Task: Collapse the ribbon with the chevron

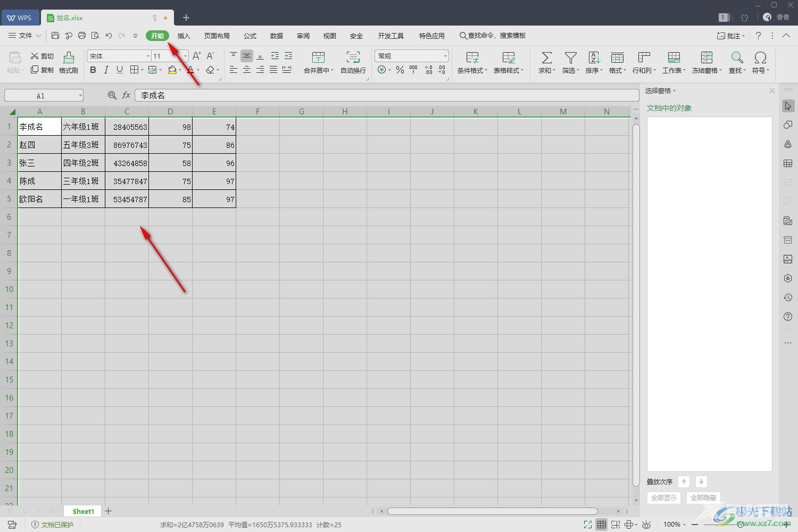Action: point(786,36)
